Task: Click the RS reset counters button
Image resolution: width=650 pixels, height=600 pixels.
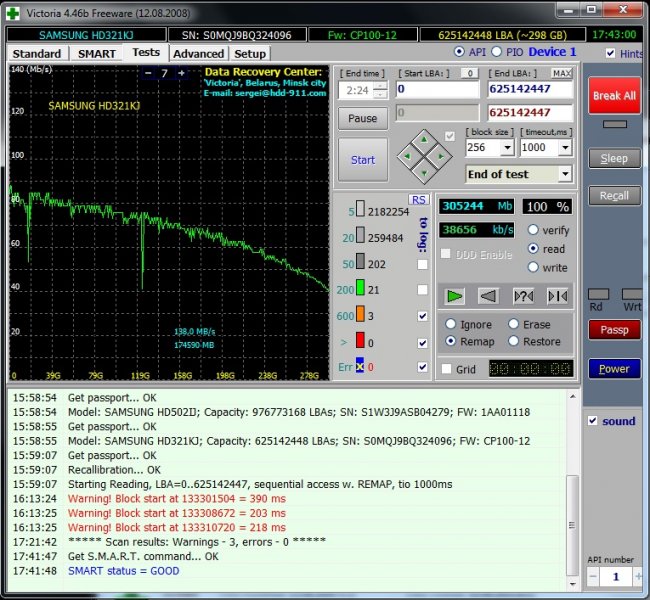Action: 419,199
